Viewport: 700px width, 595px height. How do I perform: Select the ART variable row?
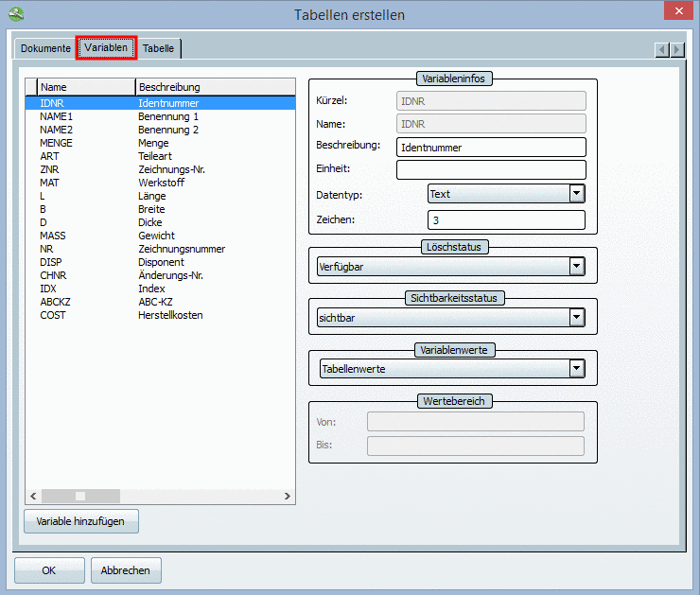[x=160, y=156]
